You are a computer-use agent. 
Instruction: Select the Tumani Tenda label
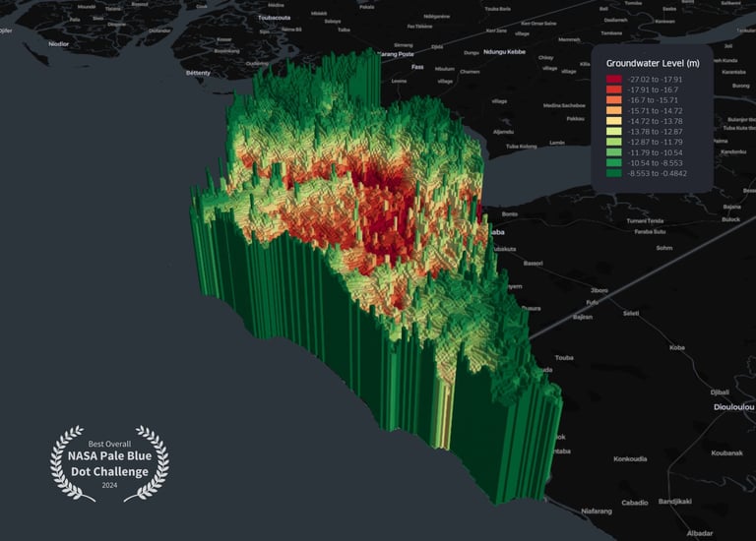645,221
